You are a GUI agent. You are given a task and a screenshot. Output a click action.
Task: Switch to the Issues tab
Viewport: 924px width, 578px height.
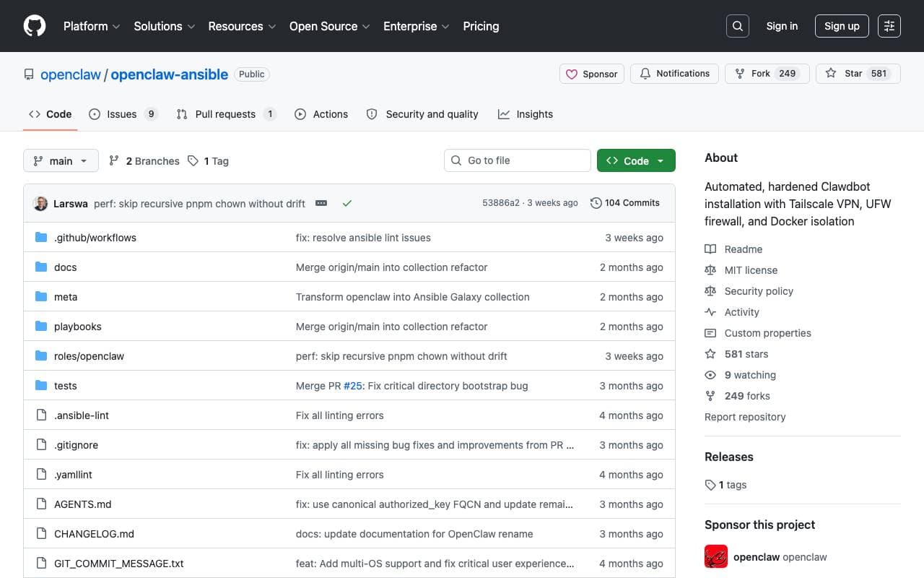tap(123, 114)
